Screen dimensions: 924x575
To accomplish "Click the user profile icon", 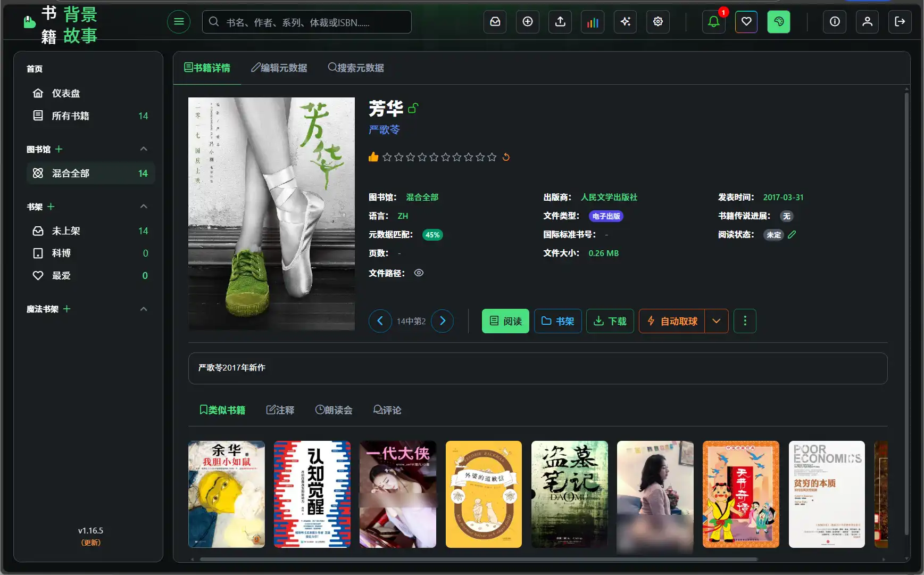I will (867, 22).
